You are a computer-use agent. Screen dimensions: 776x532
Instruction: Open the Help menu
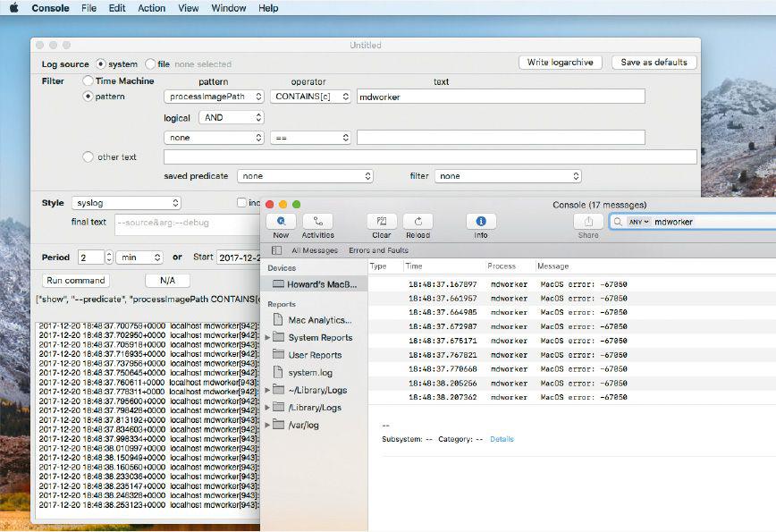click(x=268, y=8)
